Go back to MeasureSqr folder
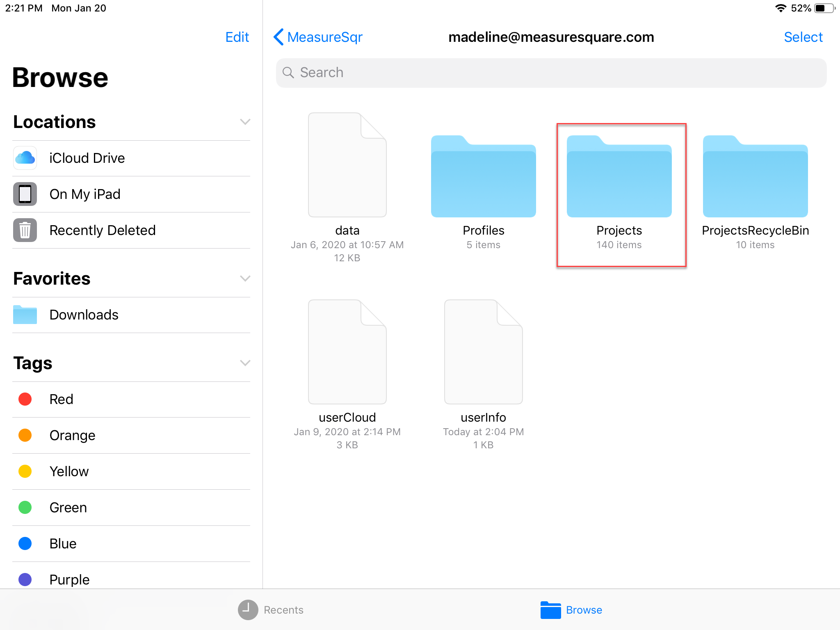Screen dimensions: 840x630 pos(318,37)
